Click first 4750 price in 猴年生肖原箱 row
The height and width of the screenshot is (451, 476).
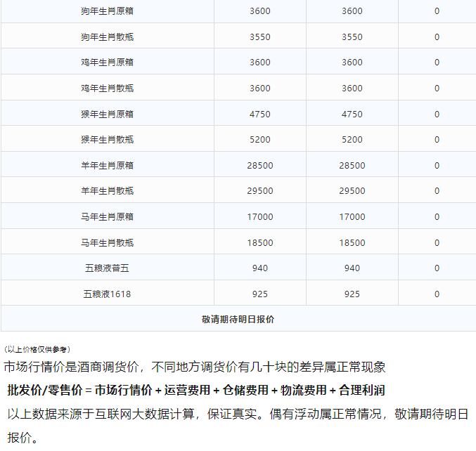pyautogui.click(x=260, y=115)
